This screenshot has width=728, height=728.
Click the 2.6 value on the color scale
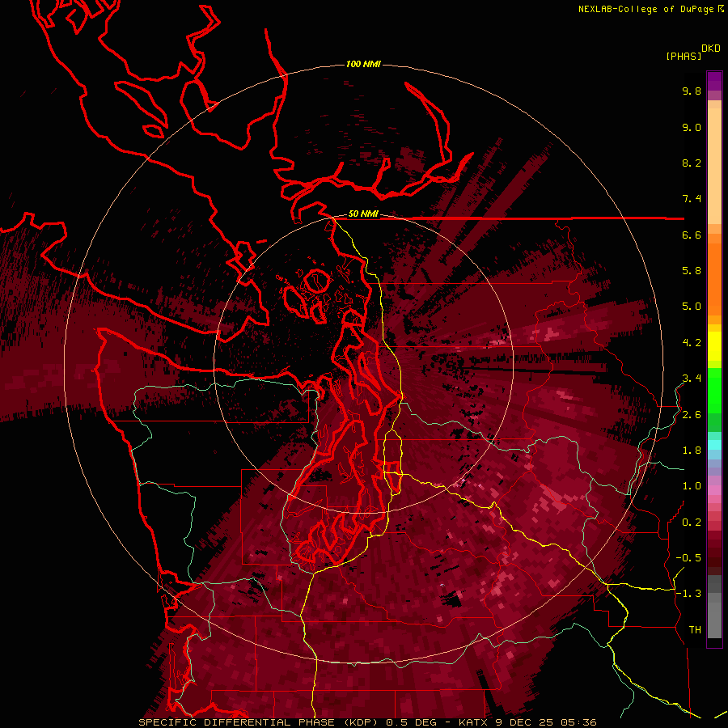coord(692,415)
